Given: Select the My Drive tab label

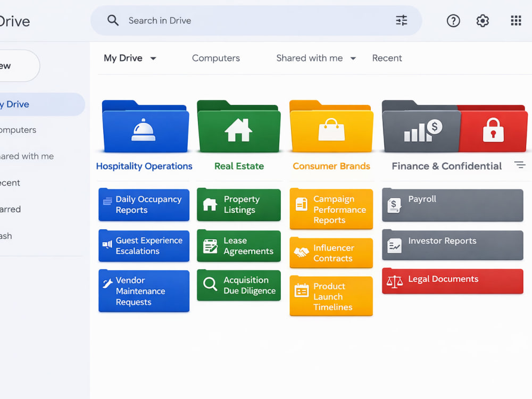Looking at the screenshot, I should (123, 58).
